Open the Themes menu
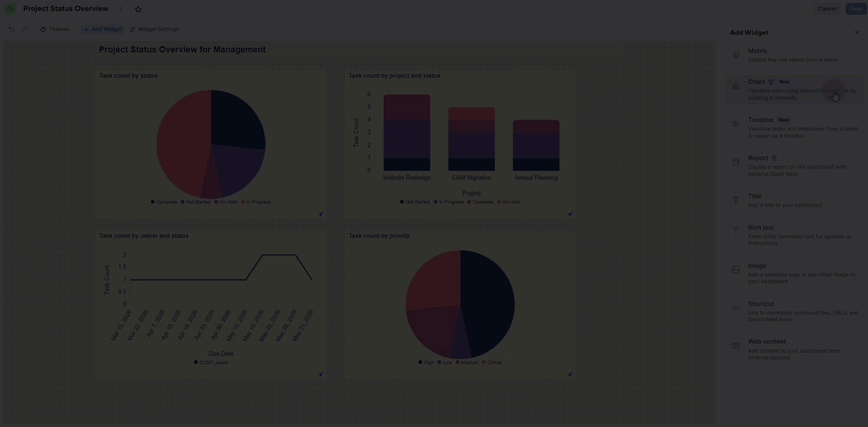Viewport: 868px width, 427px height. tap(55, 30)
